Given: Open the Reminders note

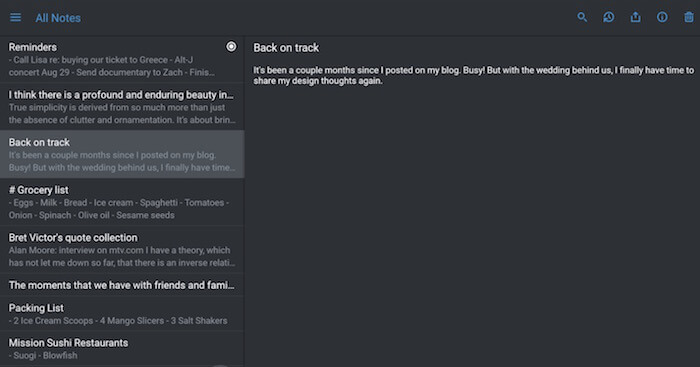Looking at the screenshot, I should [122, 59].
